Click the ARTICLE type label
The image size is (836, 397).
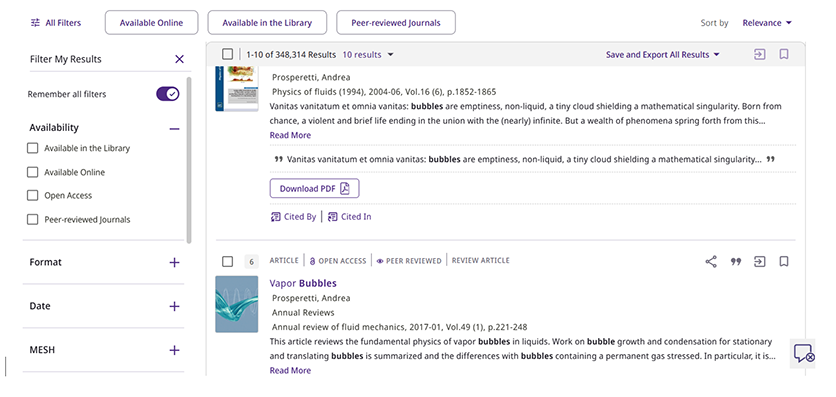tap(284, 261)
